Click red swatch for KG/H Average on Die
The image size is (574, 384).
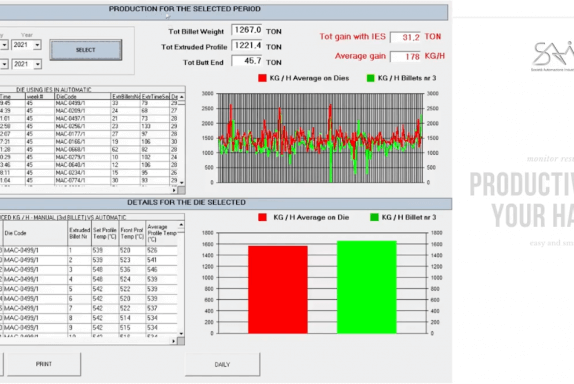[262, 217]
